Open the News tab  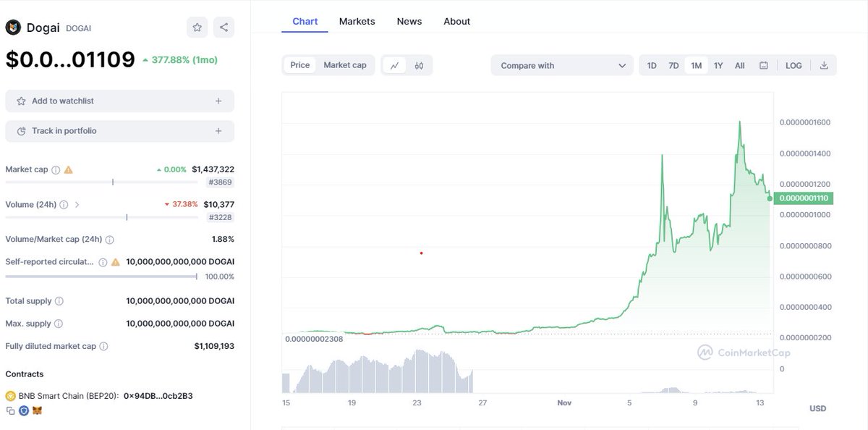point(409,21)
